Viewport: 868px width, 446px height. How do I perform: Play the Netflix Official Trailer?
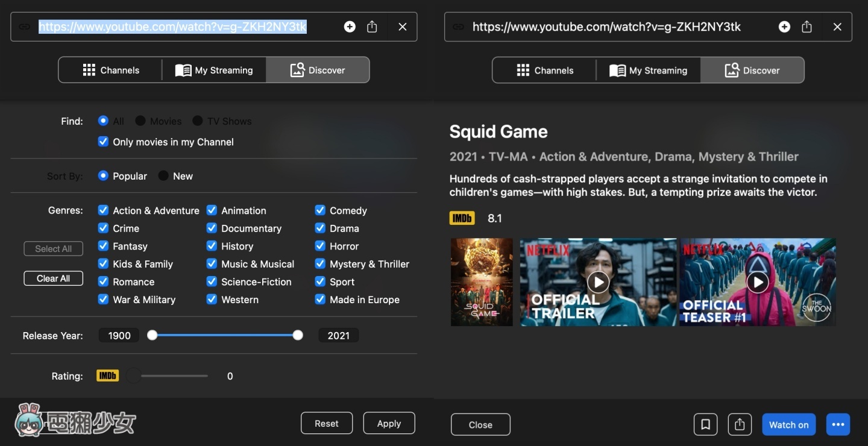(x=597, y=282)
